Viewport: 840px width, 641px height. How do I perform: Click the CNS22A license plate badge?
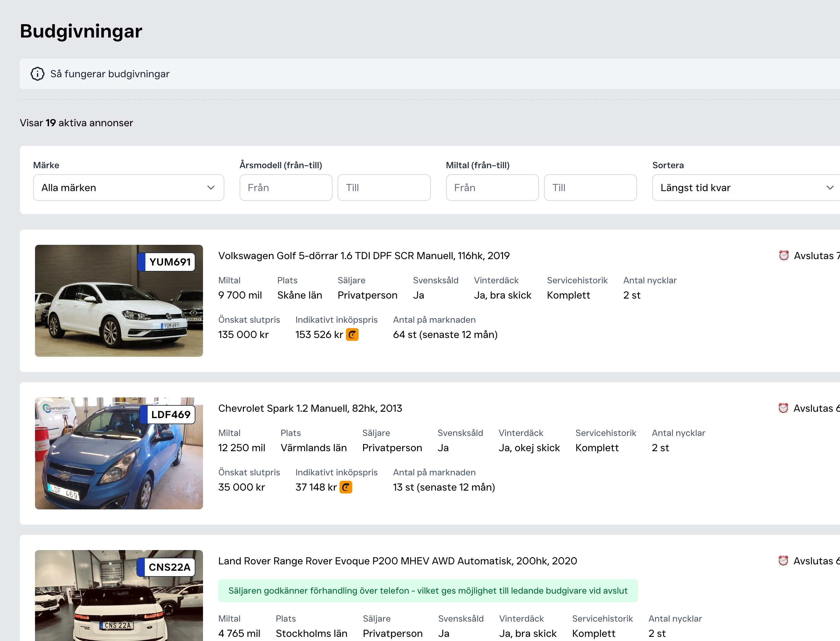166,567
